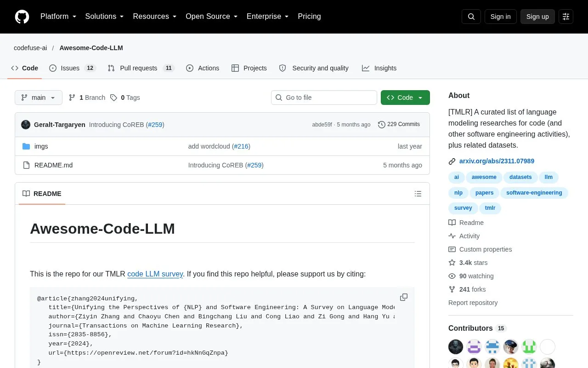The height and width of the screenshot is (368, 588).
Task: Click the commit history clock icon
Action: (381, 125)
